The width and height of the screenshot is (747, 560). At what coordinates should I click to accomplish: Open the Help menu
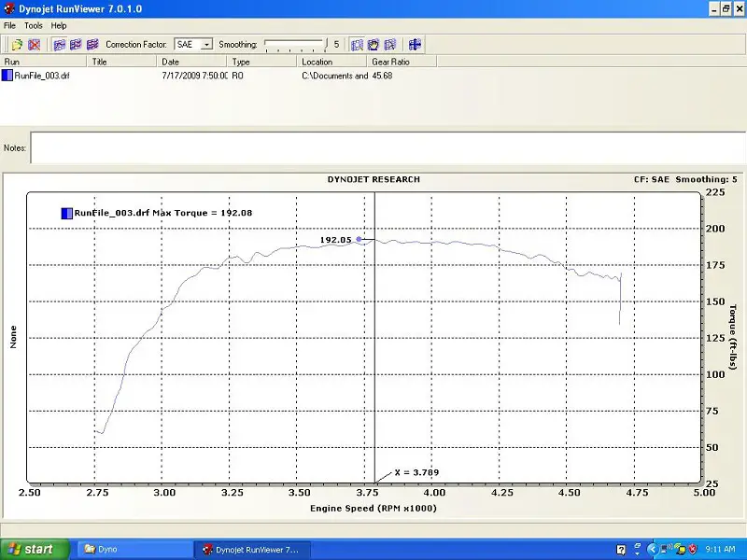point(59,26)
